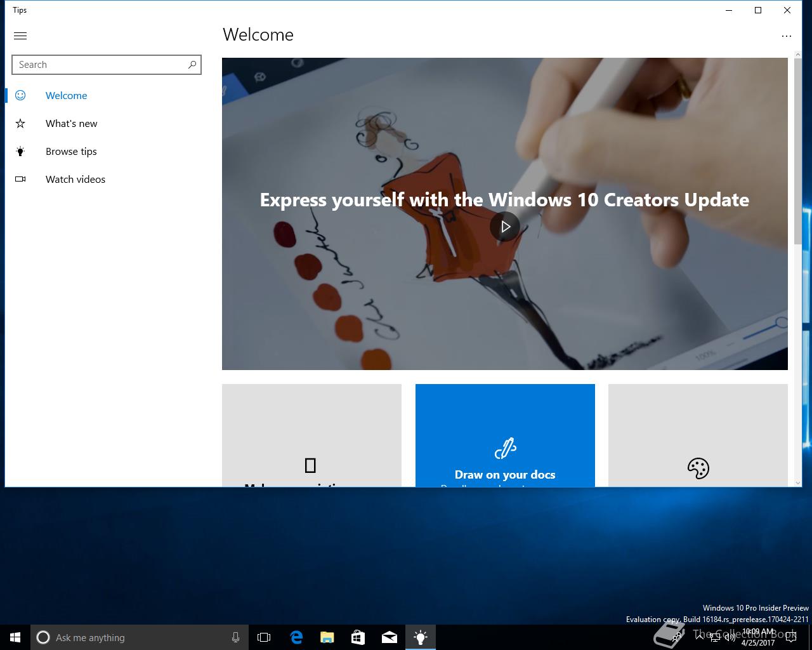Click scrollbar down arrow in Tips

(798, 483)
